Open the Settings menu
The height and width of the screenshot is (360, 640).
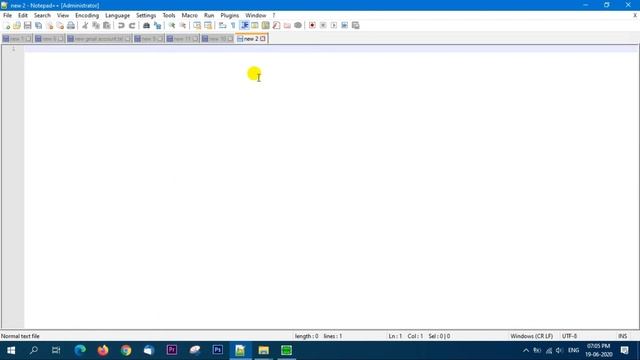pyautogui.click(x=146, y=15)
